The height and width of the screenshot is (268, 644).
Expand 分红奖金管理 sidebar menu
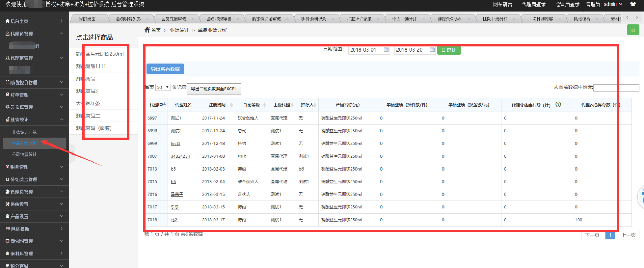(34, 179)
